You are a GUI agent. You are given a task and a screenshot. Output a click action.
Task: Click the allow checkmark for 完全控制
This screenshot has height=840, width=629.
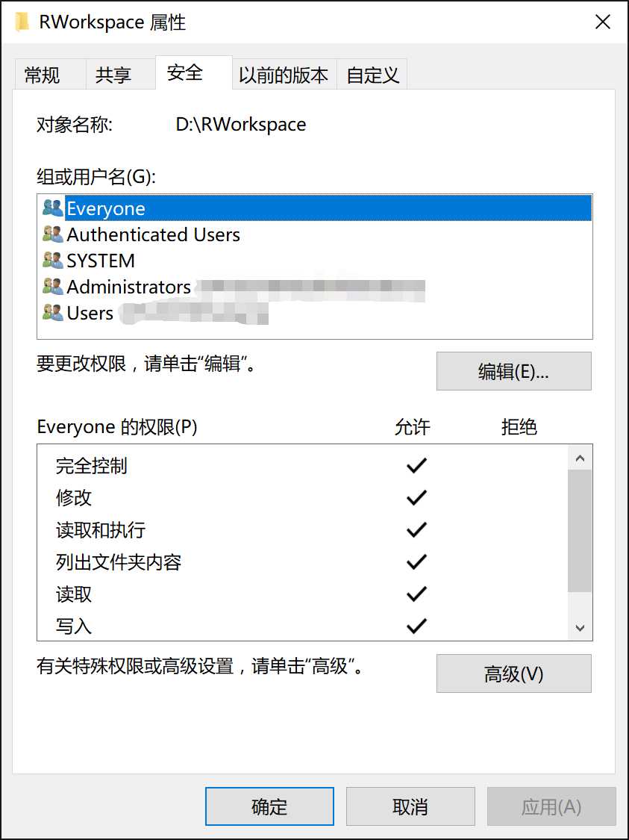416,464
